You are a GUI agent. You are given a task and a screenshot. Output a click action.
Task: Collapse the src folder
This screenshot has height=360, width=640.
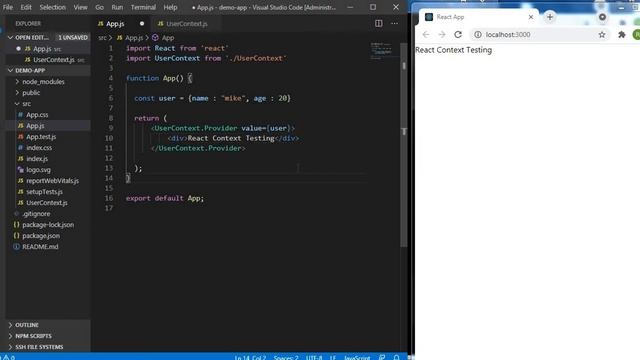pos(26,104)
